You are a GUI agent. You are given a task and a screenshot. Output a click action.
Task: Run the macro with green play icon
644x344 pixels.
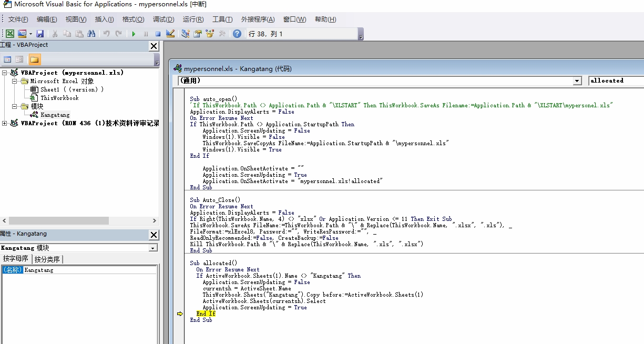click(134, 34)
